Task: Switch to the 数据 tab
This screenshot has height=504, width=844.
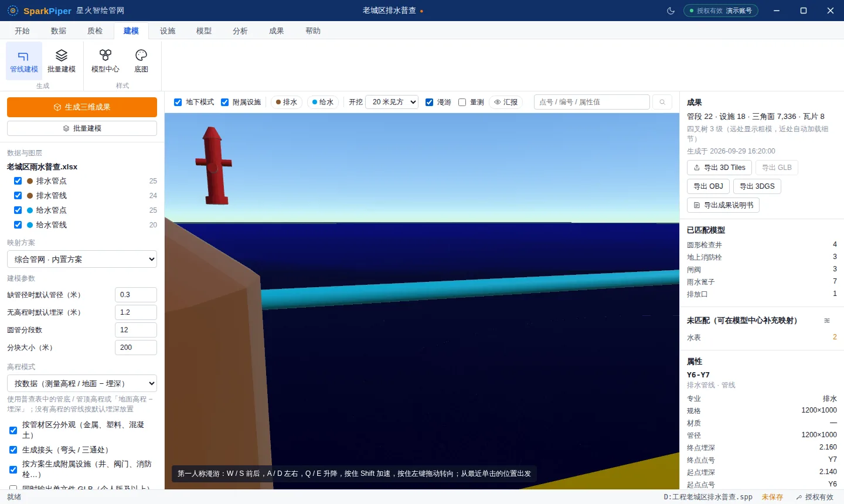Action: 59,31
